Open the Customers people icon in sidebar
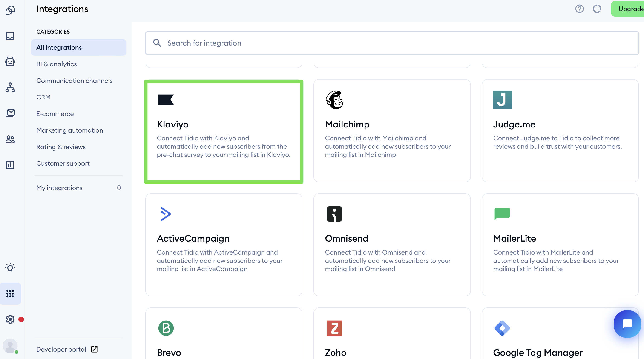644x359 pixels. (x=10, y=139)
